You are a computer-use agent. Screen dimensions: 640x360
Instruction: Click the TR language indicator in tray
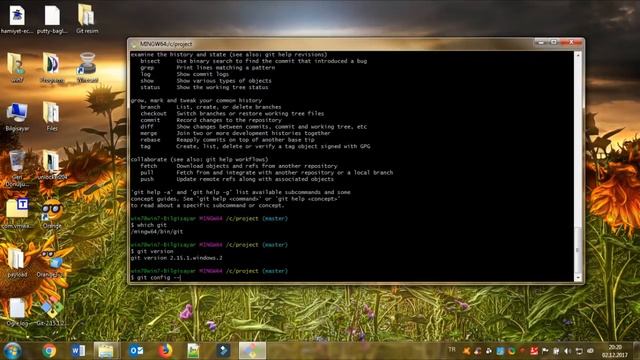tap(452, 350)
